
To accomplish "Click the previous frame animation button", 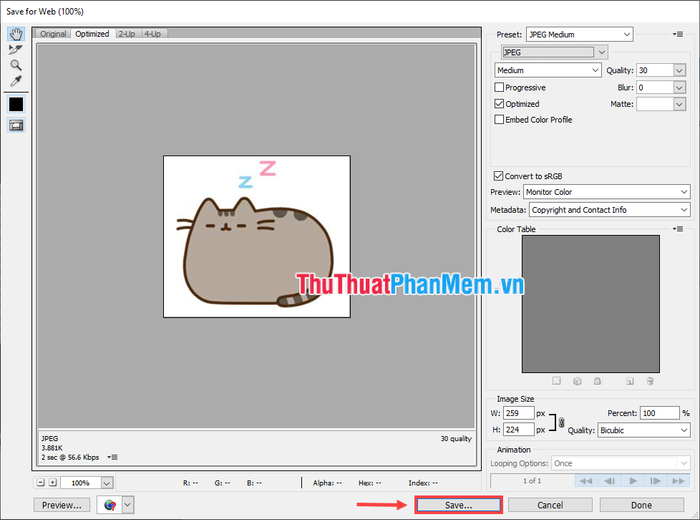I will (609, 481).
